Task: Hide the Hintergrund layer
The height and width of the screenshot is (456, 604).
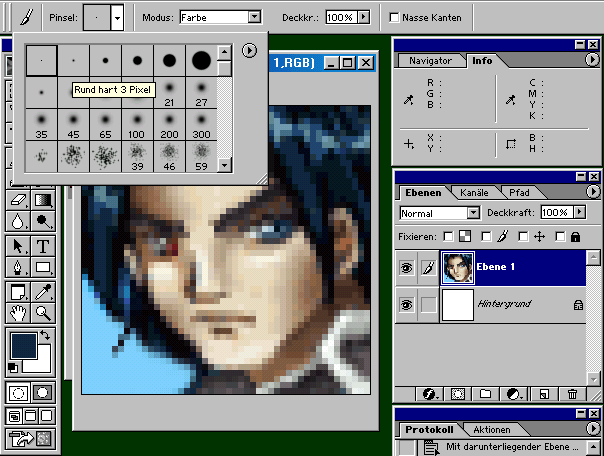Action: tap(406, 305)
